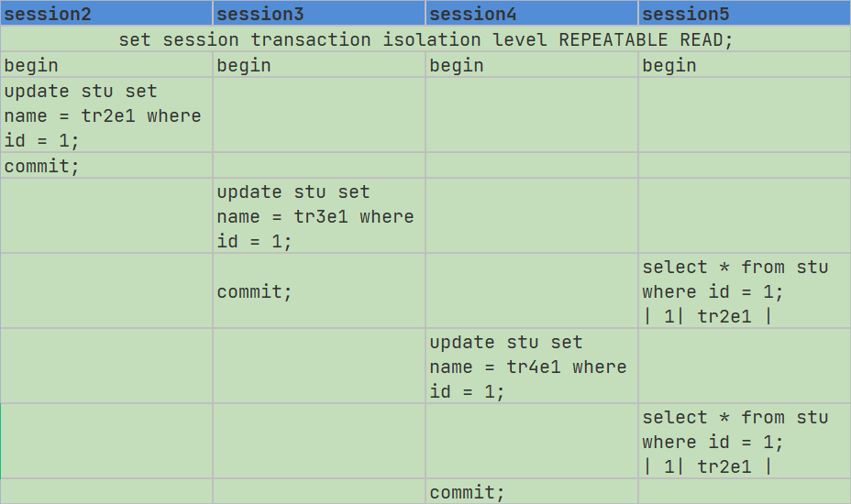Click the update statement setting name tr3e1
The image size is (851, 504).
pos(319,216)
